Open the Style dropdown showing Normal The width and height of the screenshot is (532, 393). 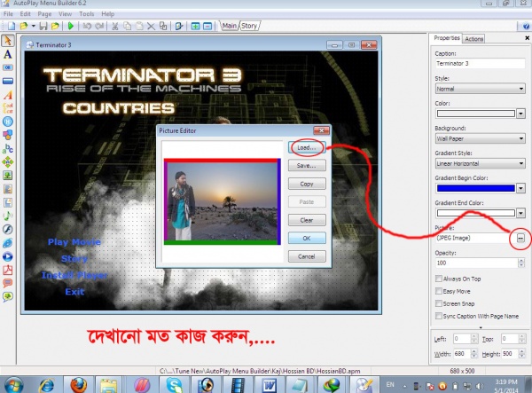pos(480,89)
